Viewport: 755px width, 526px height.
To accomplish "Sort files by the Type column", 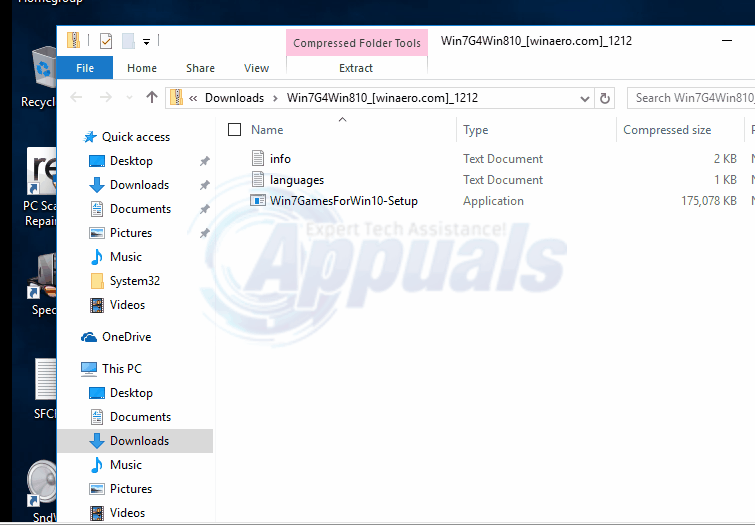I will [x=476, y=130].
